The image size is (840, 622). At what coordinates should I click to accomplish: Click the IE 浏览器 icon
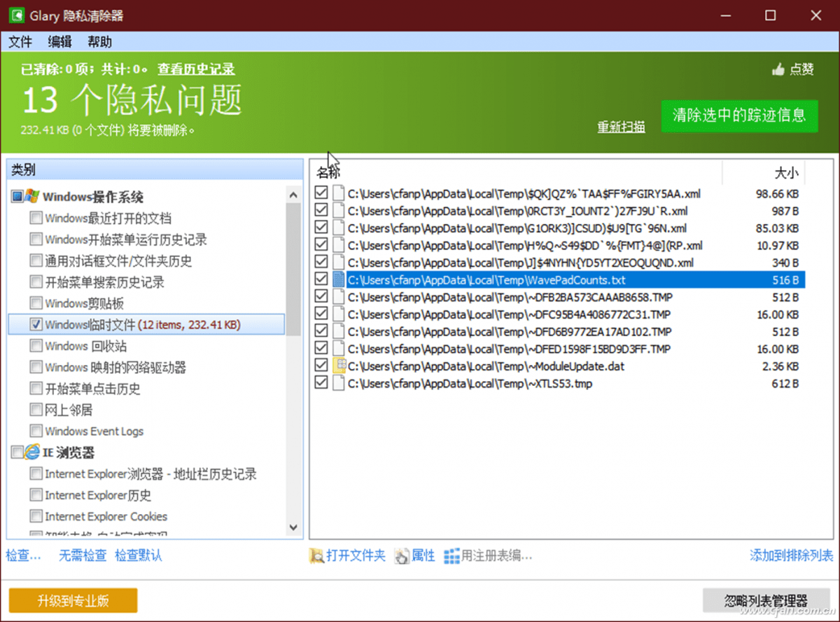33,452
